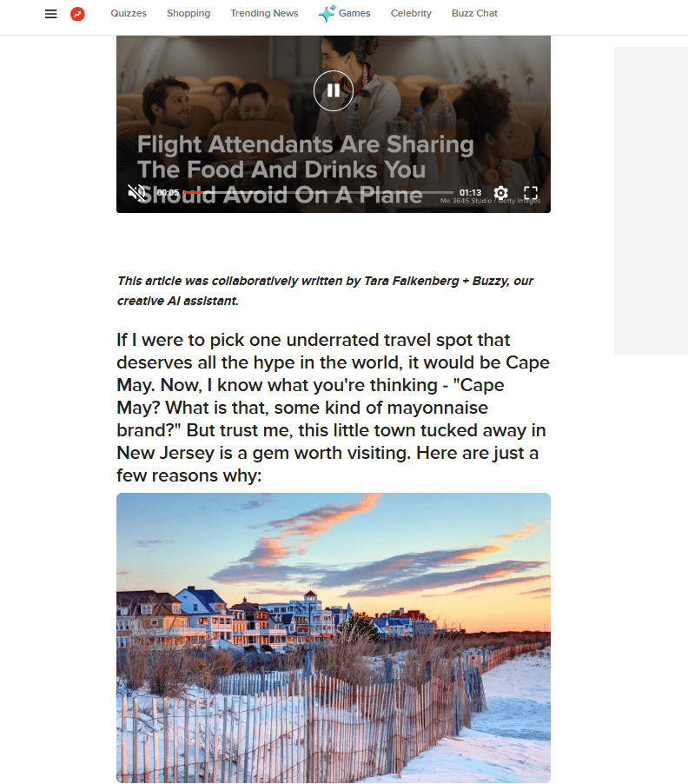Click the video's 01:13 duration label
The height and width of the screenshot is (784, 688).
click(x=470, y=192)
